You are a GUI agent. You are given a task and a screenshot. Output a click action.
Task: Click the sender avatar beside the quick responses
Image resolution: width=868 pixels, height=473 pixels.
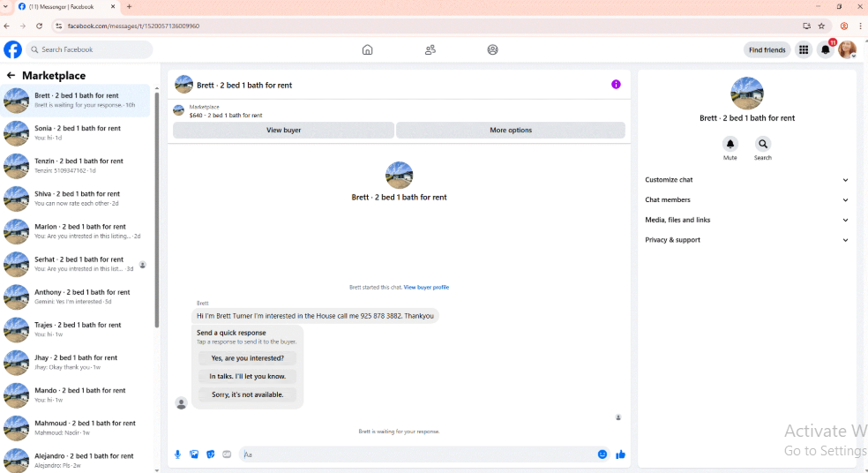pyautogui.click(x=181, y=403)
